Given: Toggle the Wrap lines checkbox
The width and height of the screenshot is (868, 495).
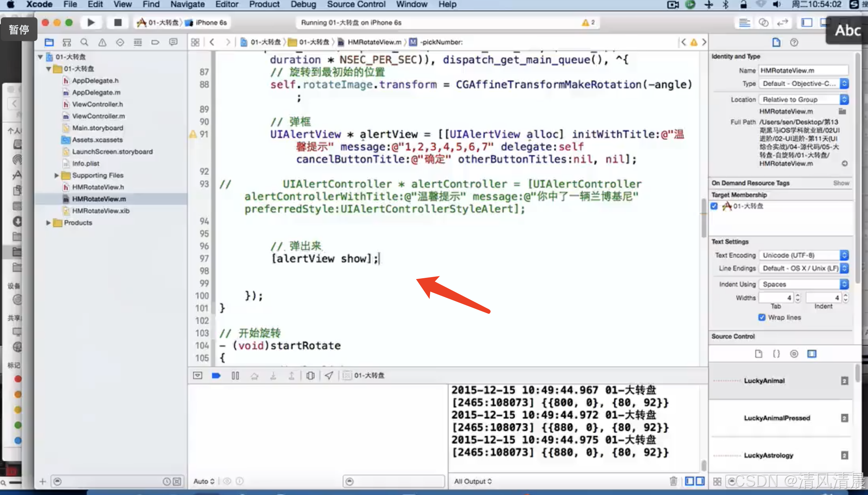Looking at the screenshot, I should tap(762, 317).
